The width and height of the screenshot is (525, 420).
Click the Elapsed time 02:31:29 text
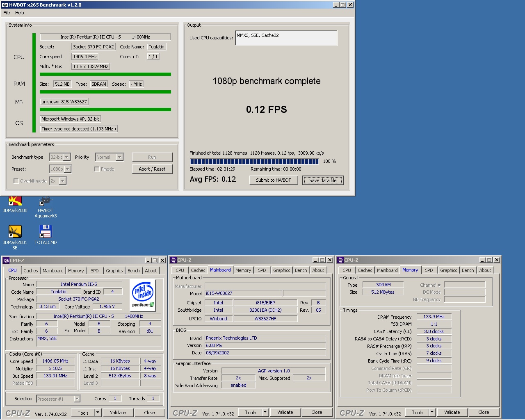[x=212, y=169]
